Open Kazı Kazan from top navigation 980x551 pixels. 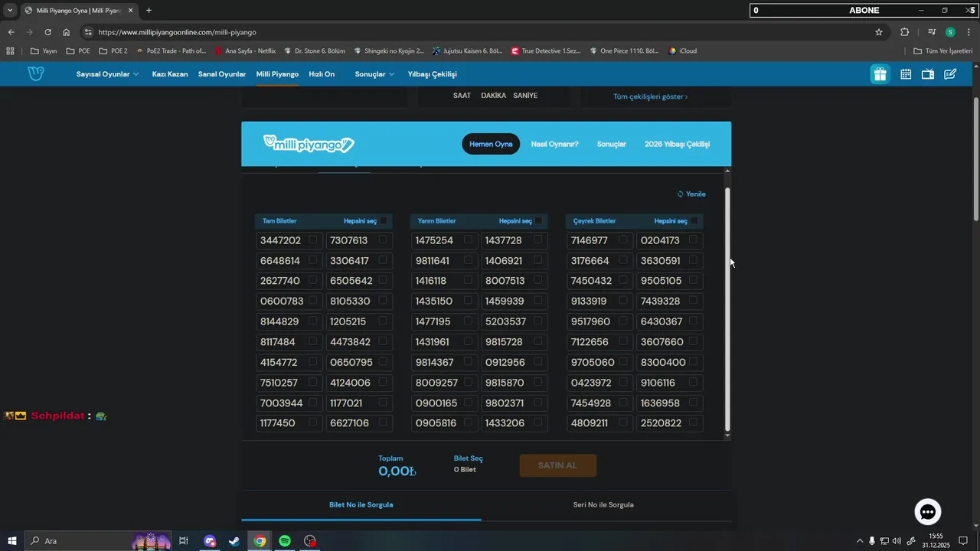tap(170, 74)
